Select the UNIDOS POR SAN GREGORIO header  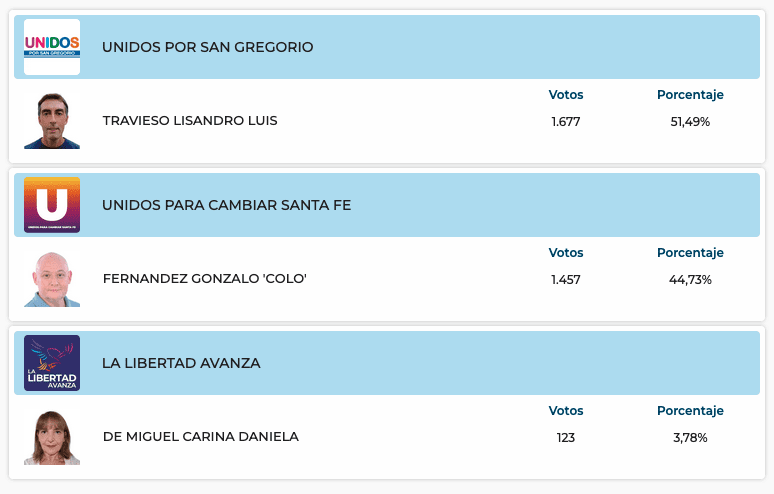(208, 47)
